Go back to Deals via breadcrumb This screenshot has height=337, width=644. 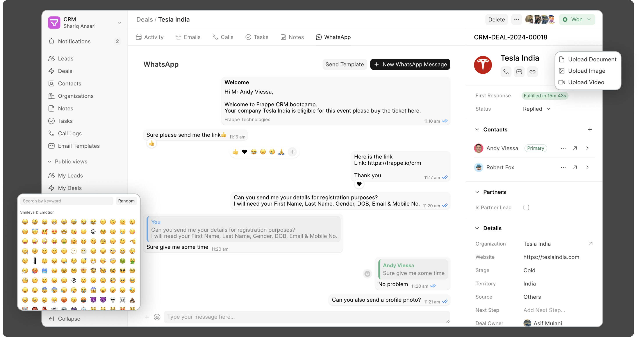(144, 20)
